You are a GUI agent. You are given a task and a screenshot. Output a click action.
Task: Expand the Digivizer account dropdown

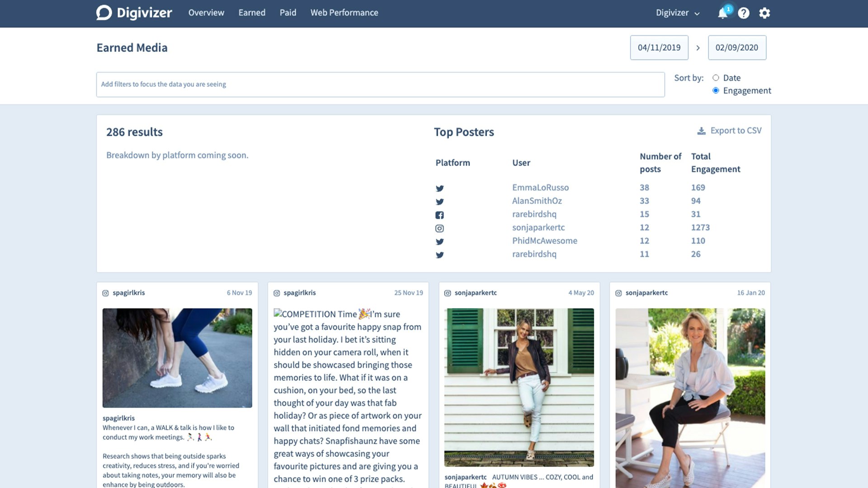pyautogui.click(x=678, y=13)
